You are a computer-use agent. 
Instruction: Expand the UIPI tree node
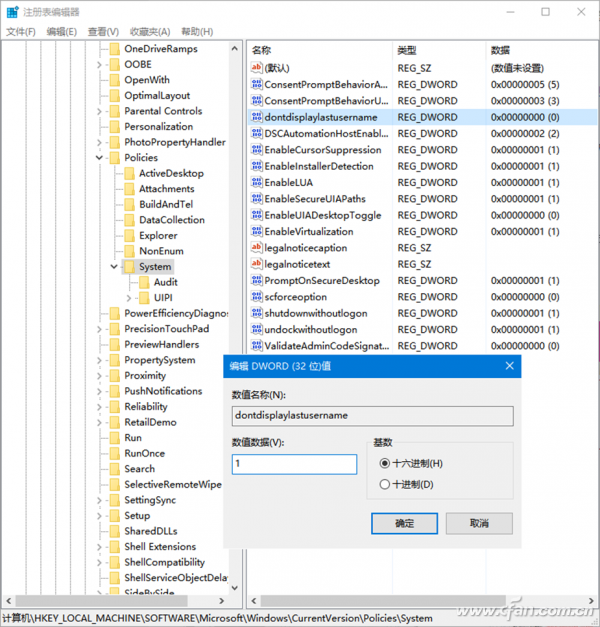(128, 298)
